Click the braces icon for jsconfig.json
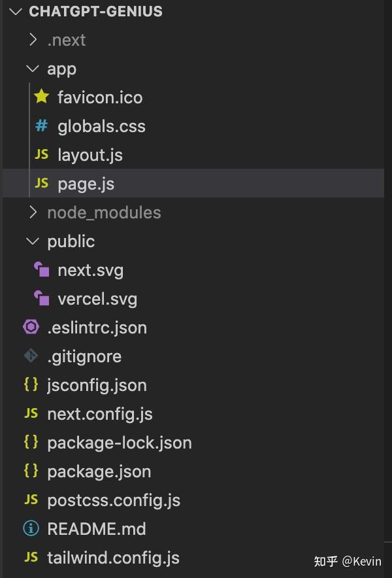The height and width of the screenshot is (578, 392). point(31,385)
